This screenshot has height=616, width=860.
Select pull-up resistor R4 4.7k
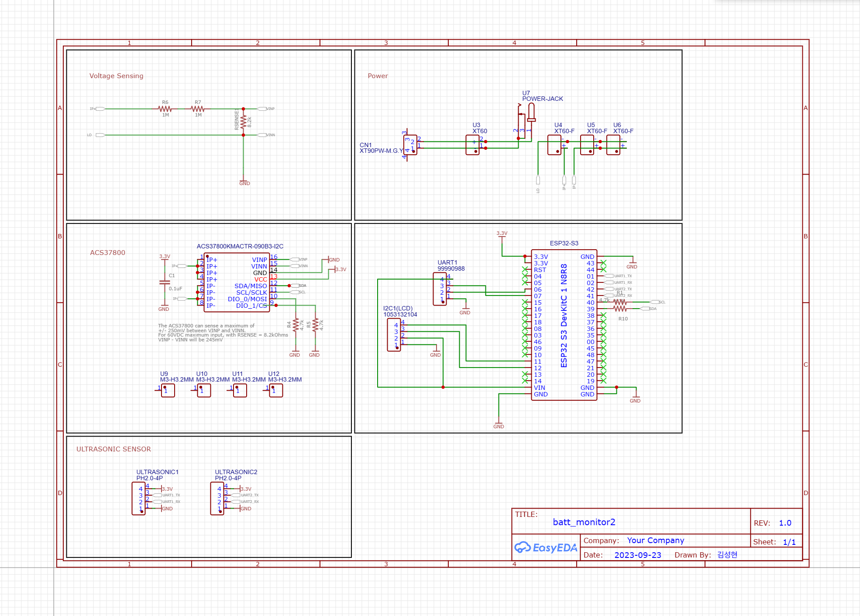coord(296,324)
